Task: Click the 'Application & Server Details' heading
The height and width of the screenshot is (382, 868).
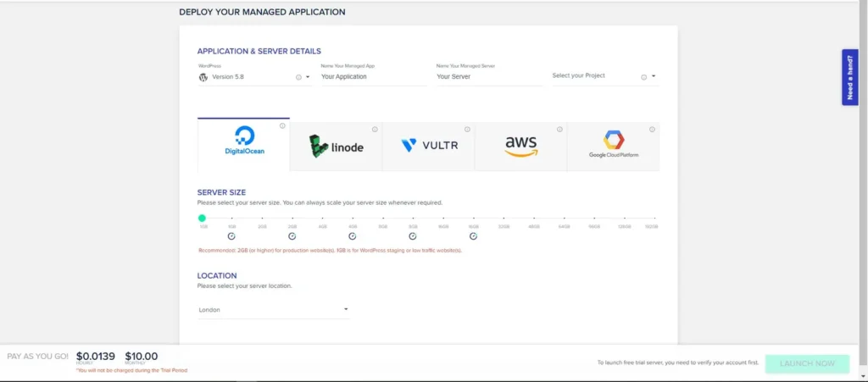Action: click(x=259, y=52)
